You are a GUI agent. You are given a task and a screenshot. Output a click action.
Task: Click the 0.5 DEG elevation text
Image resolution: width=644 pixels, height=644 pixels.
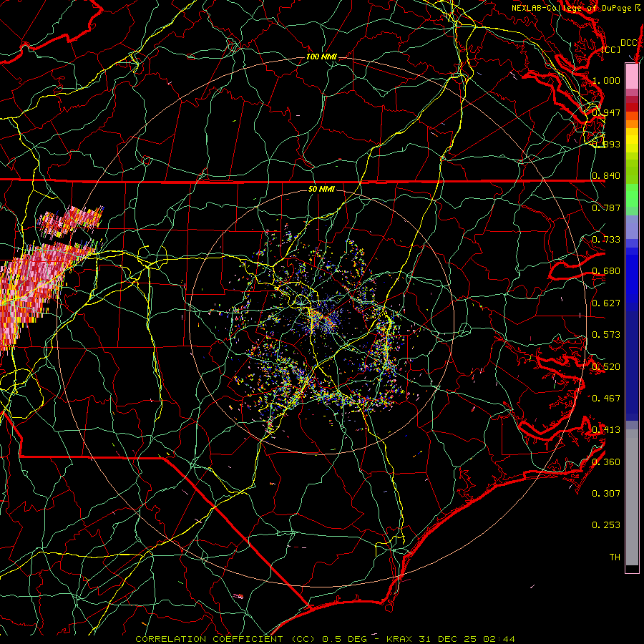[344, 639]
